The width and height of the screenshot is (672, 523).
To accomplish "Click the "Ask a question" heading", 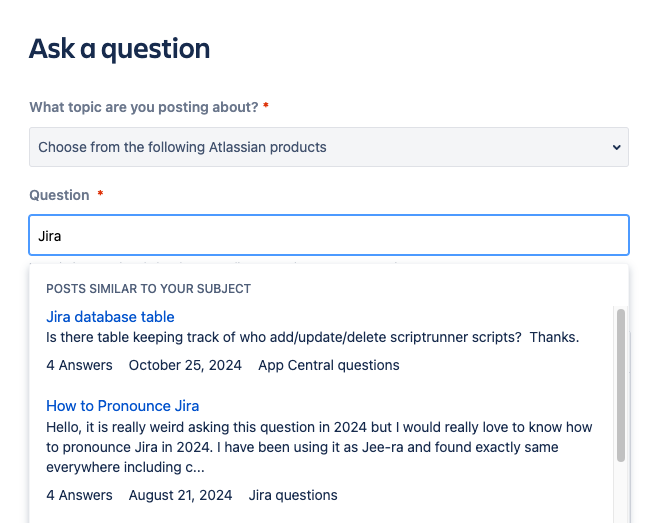I will 119,48.
